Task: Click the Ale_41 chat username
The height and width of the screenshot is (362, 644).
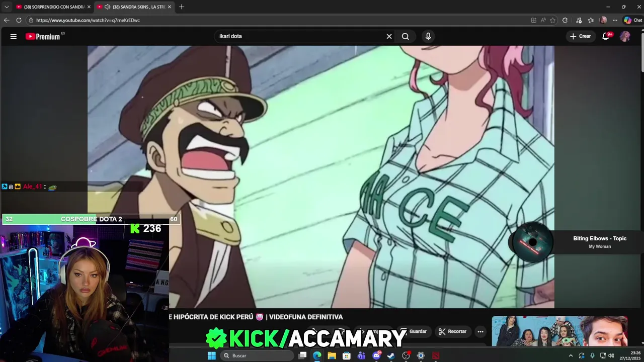Action: 33,187
